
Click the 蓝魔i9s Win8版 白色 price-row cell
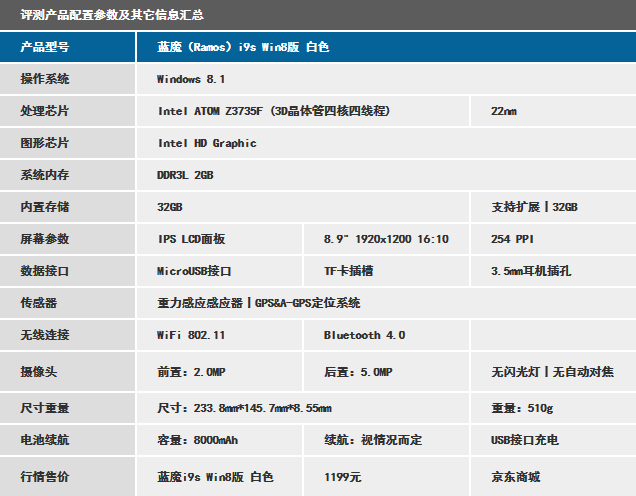[219, 477]
